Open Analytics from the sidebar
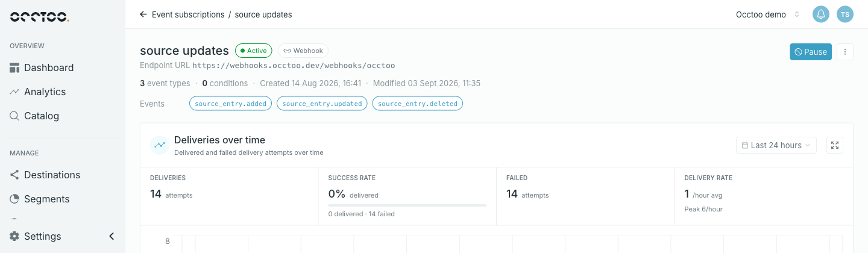Screen dimensions: 868x253 click(x=37, y=92)
